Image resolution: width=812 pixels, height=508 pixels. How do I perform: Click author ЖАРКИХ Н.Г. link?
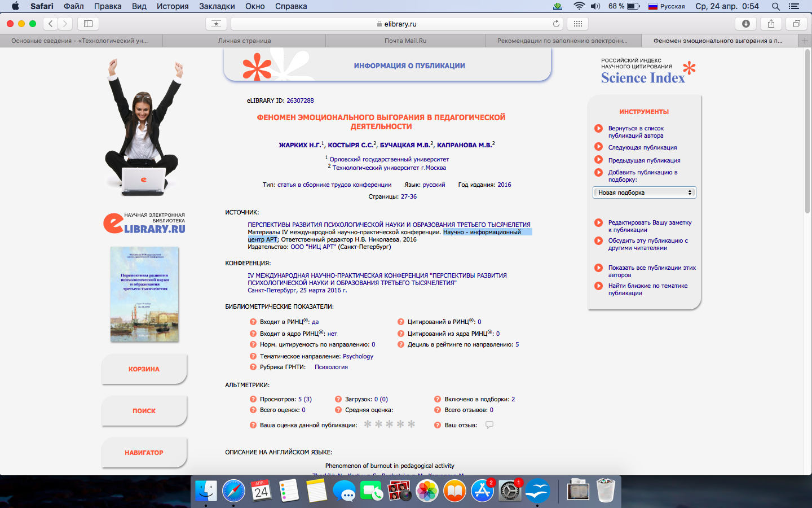point(300,145)
